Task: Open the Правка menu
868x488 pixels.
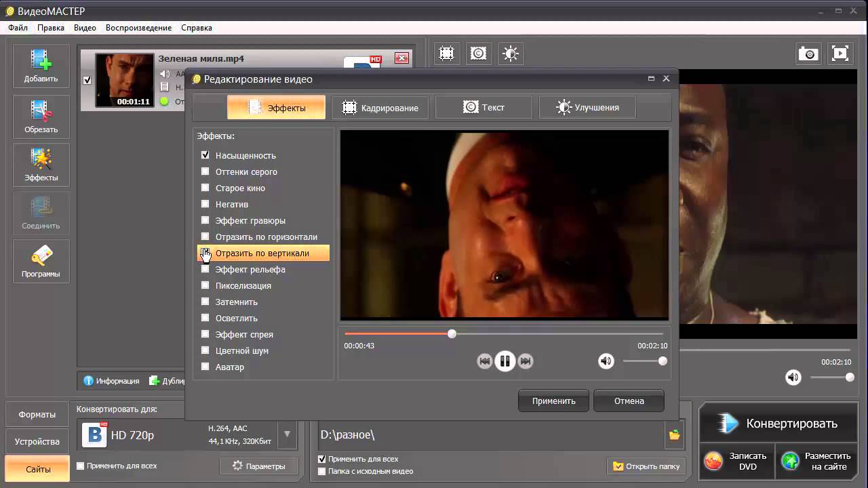Action: (x=51, y=28)
